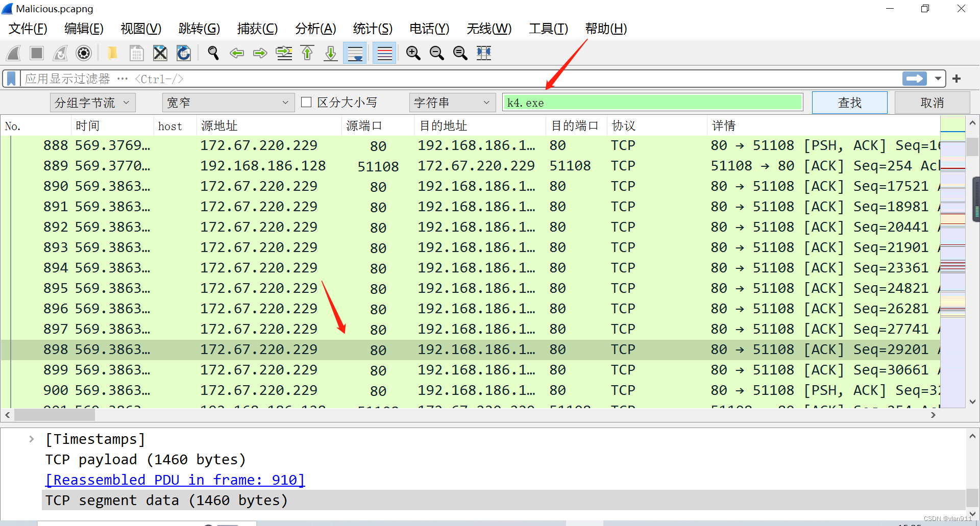Screen dimensions: 980x526
Task: Close the capture file X icon
Action: 160,53
